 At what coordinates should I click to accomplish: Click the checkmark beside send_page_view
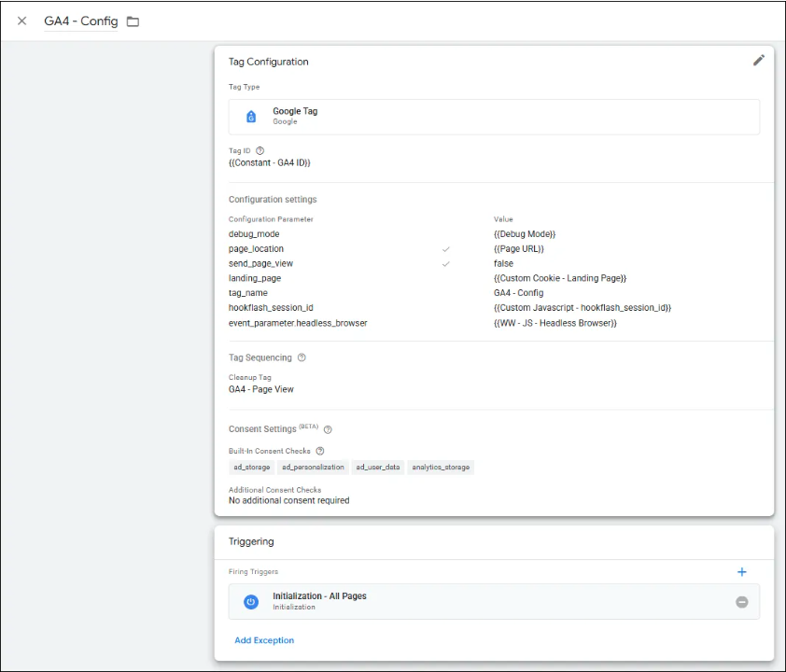click(x=445, y=264)
